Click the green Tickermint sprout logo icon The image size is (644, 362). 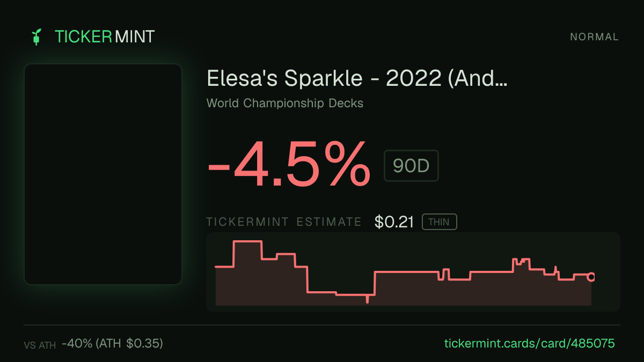36,37
